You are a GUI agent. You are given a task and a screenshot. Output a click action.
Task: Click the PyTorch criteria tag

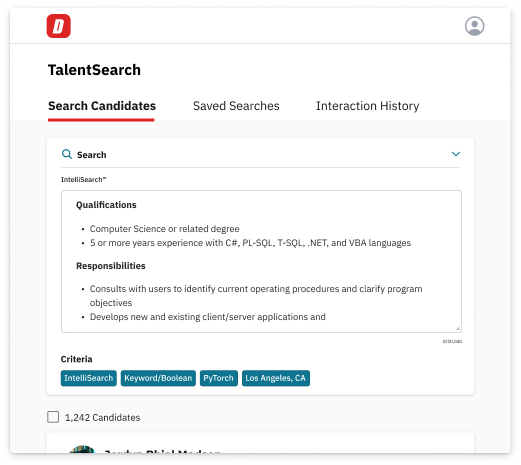point(219,378)
